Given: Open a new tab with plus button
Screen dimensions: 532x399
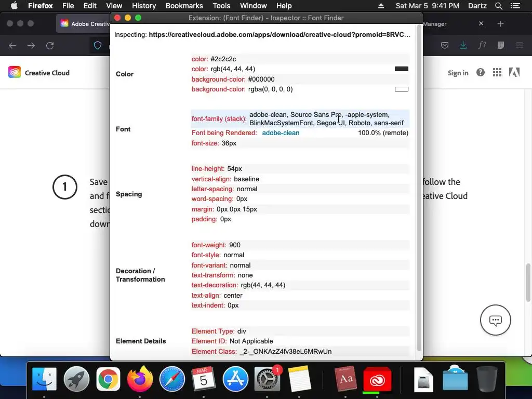Looking at the screenshot, I should [500, 24].
